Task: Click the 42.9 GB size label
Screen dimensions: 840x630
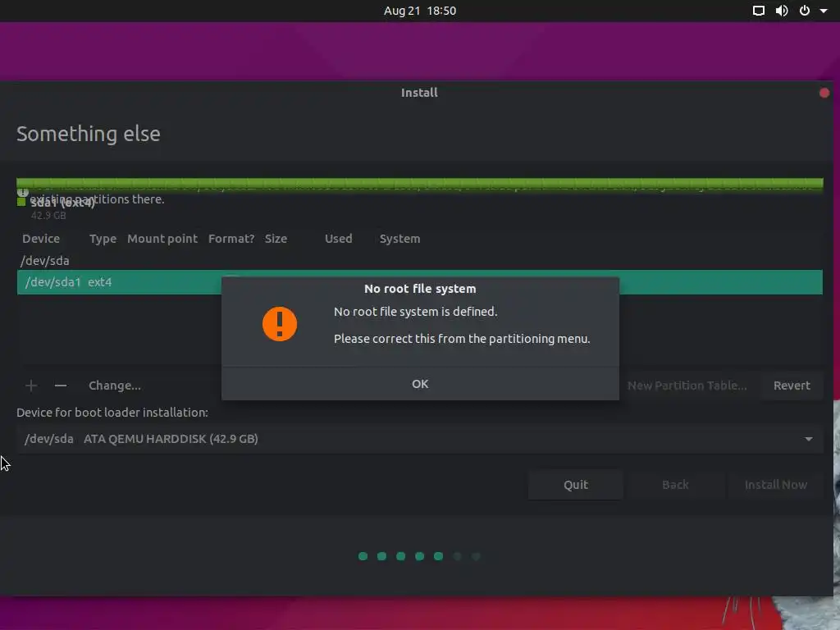Action: point(48,216)
